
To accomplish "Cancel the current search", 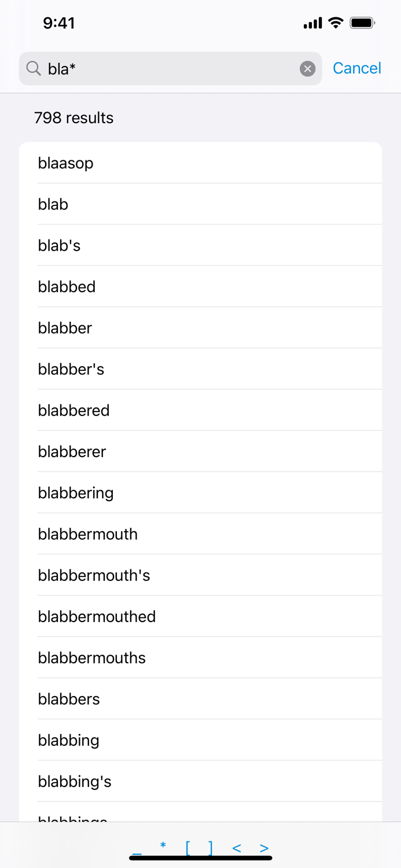I will click(356, 68).
